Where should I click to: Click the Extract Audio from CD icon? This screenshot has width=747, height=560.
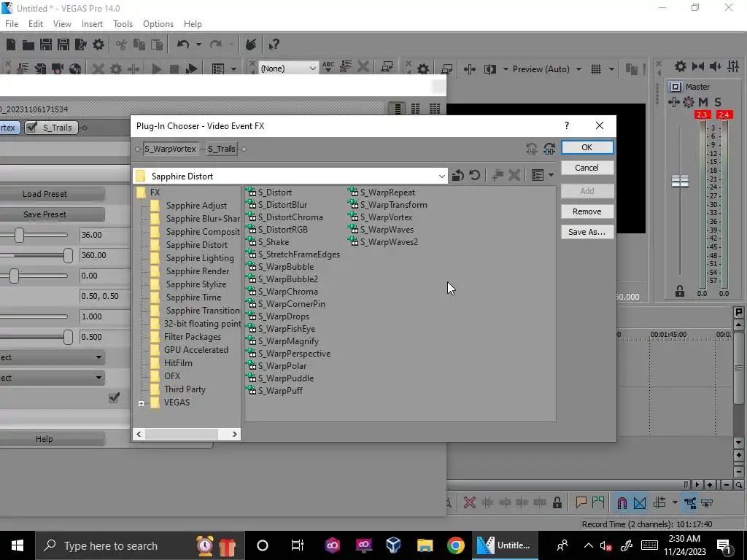point(75,69)
